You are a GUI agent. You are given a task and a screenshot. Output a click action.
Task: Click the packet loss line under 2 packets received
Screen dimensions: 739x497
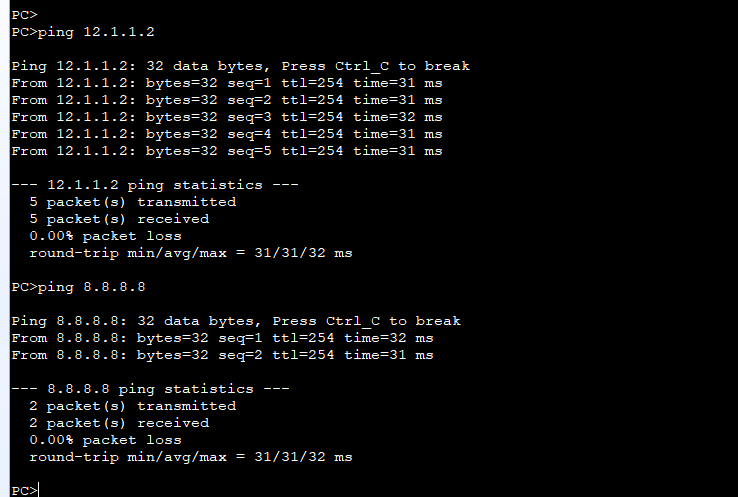click(x=105, y=440)
